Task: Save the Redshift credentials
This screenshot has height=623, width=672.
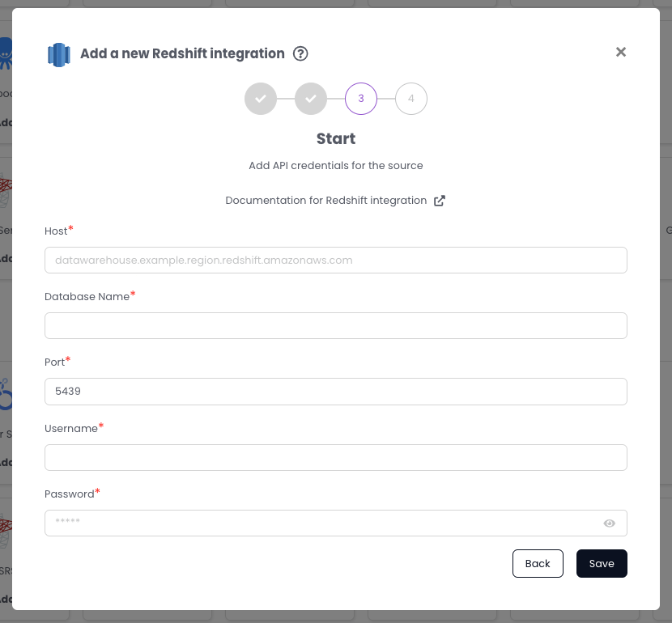Action: tap(602, 564)
